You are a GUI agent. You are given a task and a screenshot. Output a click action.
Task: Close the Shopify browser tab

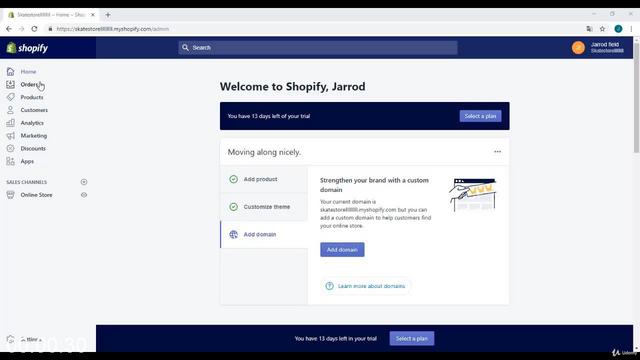point(93,15)
